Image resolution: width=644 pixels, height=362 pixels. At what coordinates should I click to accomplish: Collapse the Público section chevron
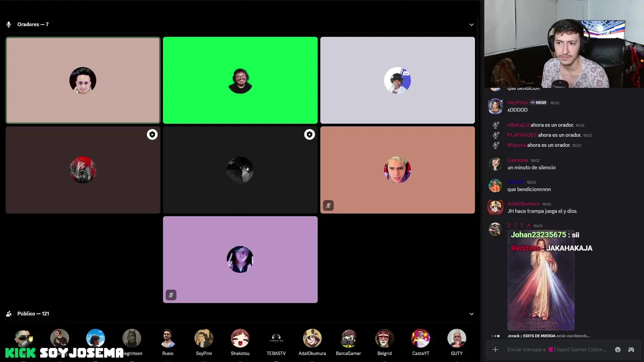pyautogui.click(x=471, y=314)
